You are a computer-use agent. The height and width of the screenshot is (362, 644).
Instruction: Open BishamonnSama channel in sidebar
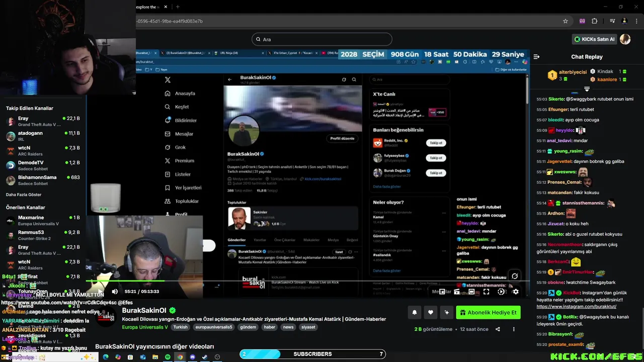[x=43, y=180]
